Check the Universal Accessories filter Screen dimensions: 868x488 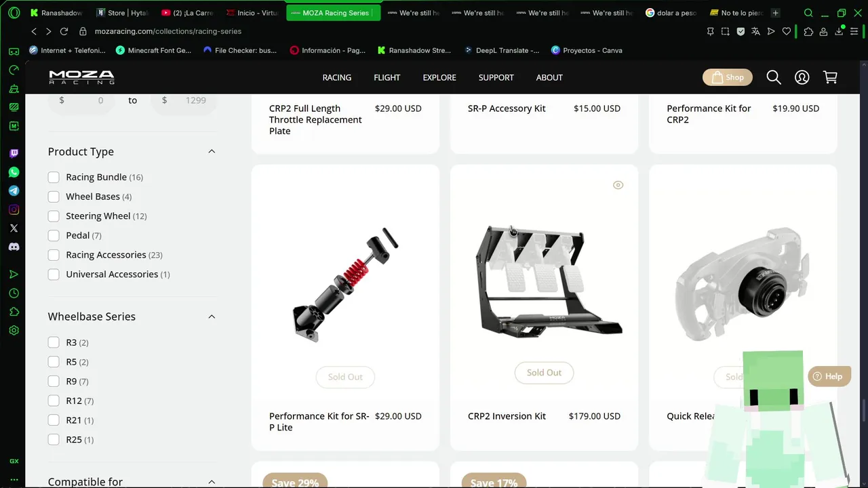pyautogui.click(x=54, y=274)
